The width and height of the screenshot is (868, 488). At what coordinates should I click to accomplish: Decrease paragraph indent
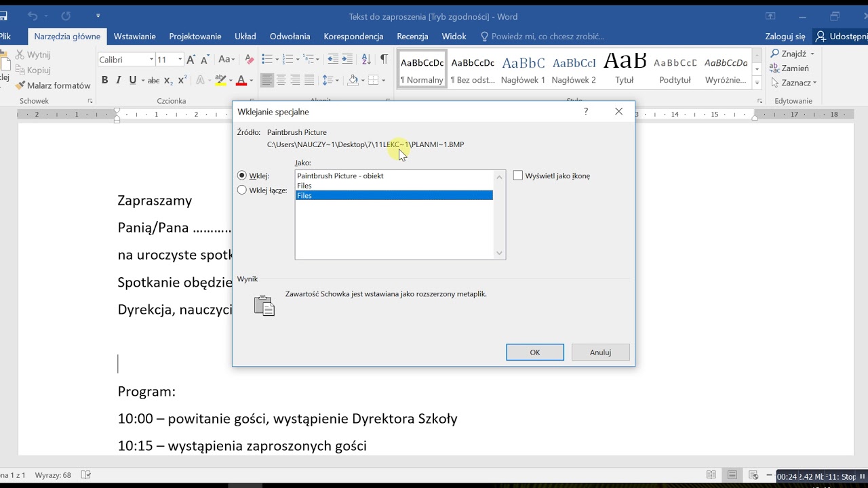point(332,60)
